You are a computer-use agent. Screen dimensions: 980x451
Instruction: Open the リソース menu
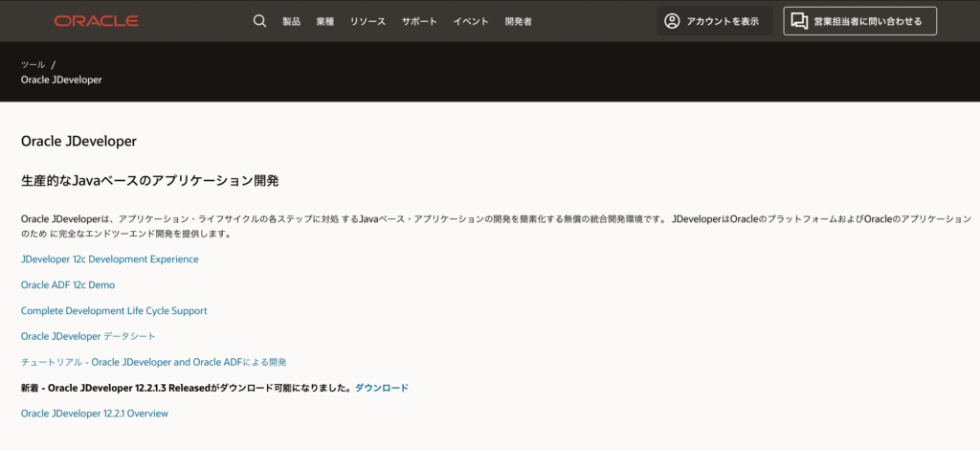[367, 21]
